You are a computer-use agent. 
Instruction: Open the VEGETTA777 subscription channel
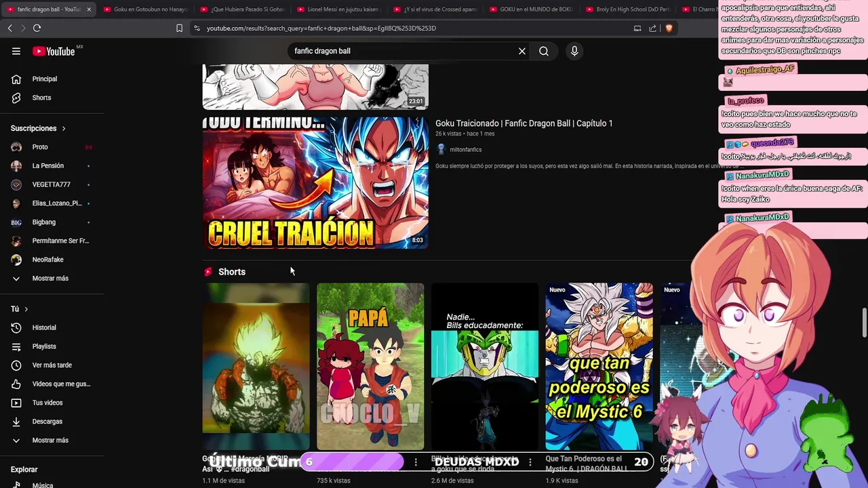(52, 184)
